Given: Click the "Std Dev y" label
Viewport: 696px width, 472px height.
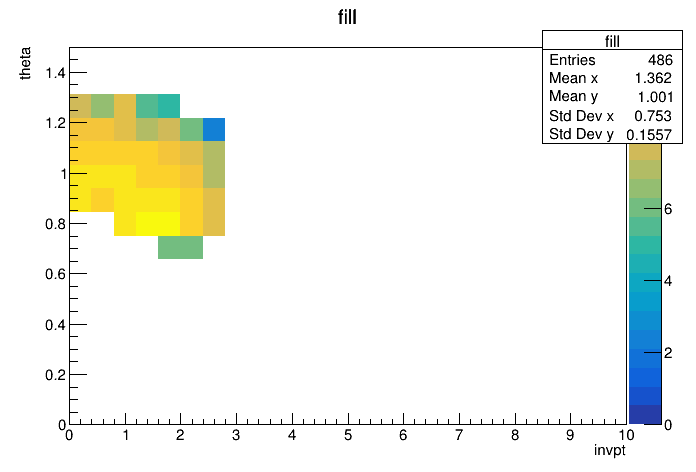Looking at the screenshot, I should (581, 134).
